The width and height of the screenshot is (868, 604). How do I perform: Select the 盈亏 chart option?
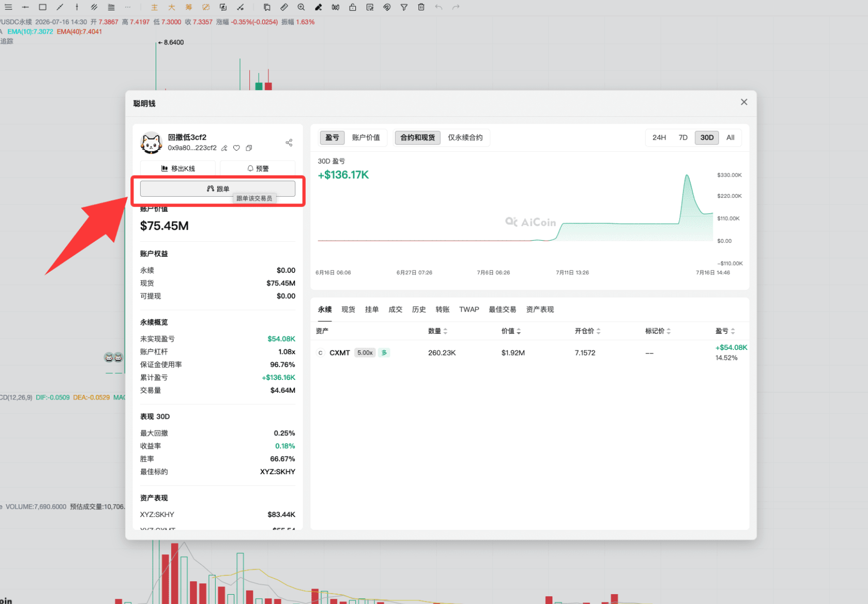[332, 138]
